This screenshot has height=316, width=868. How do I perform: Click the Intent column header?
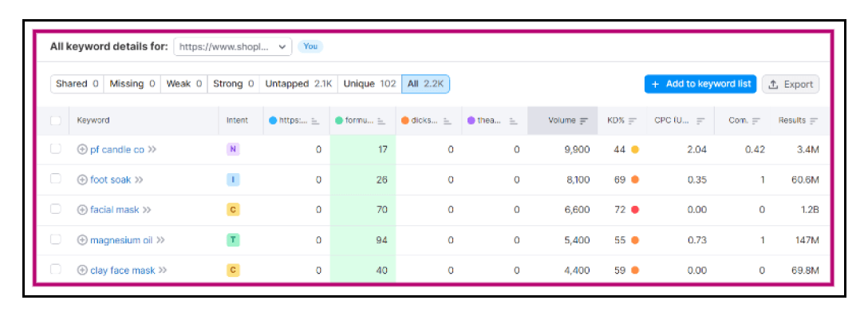[x=237, y=120]
